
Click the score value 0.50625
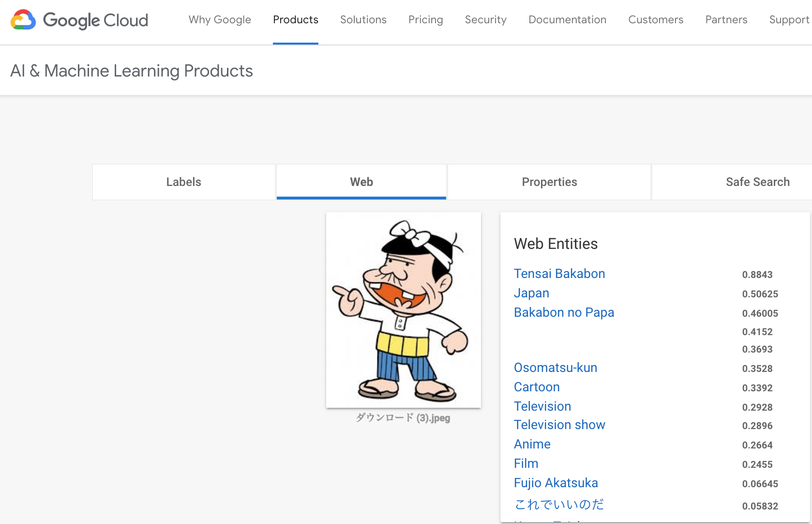[760, 294]
